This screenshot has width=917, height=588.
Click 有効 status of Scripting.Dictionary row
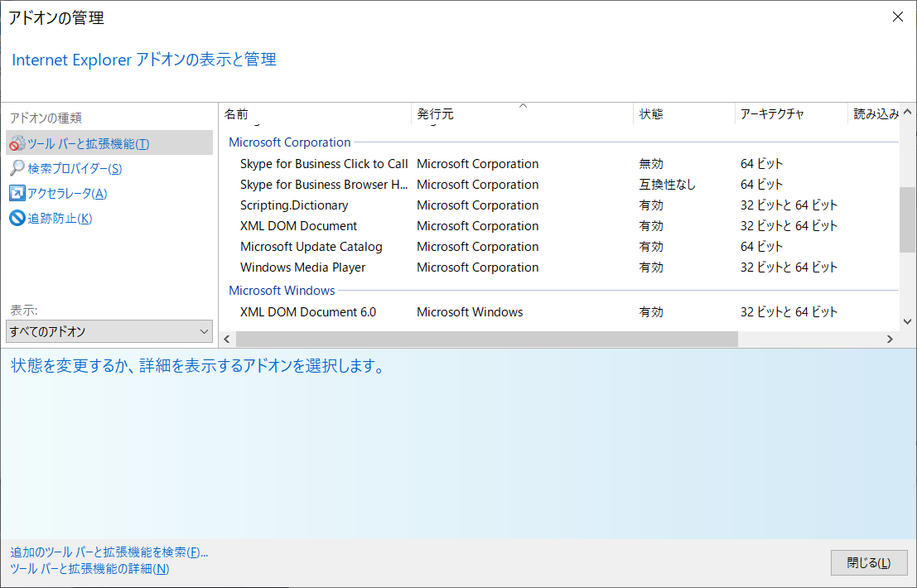(x=651, y=205)
